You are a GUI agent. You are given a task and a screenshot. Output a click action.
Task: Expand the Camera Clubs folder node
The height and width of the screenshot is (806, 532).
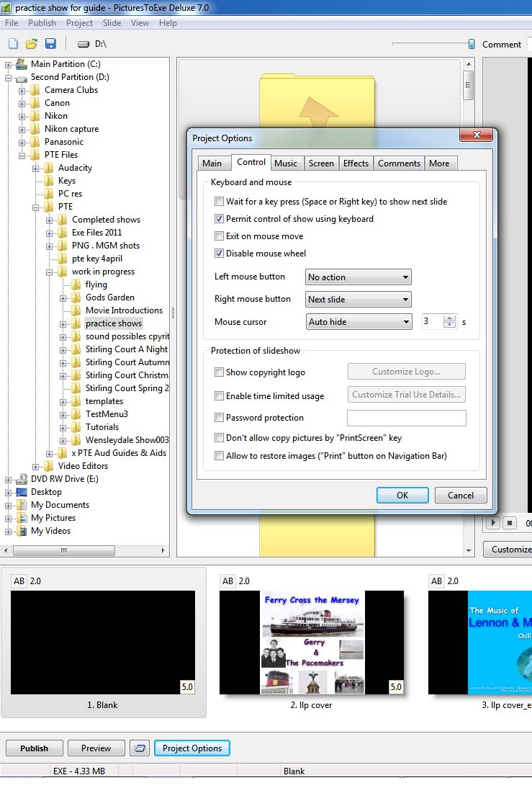(x=22, y=91)
